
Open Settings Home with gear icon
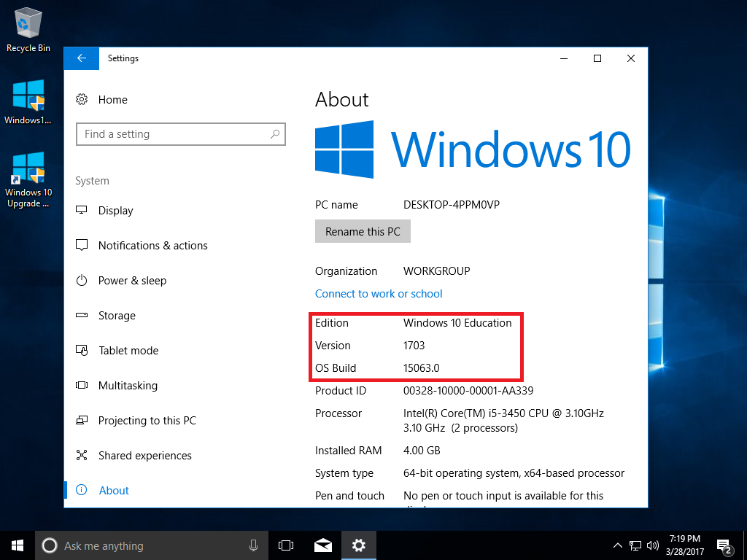pos(102,100)
